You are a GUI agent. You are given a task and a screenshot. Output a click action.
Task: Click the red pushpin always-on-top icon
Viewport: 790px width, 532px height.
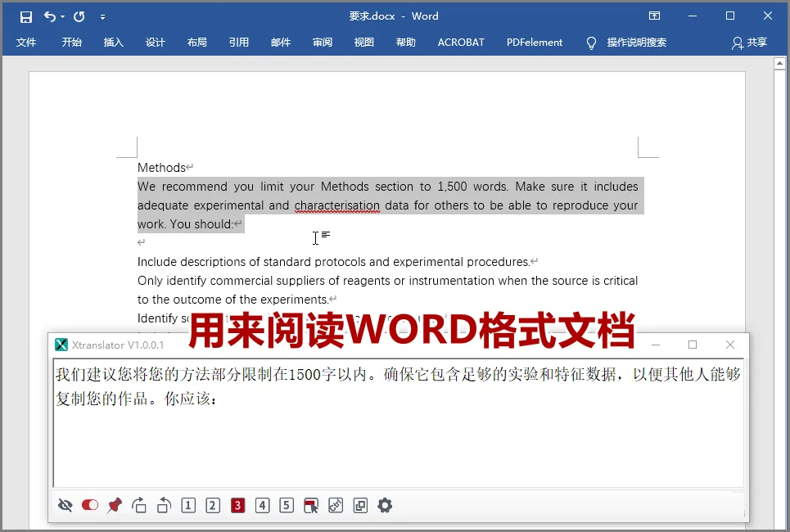(x=115, y=505)
